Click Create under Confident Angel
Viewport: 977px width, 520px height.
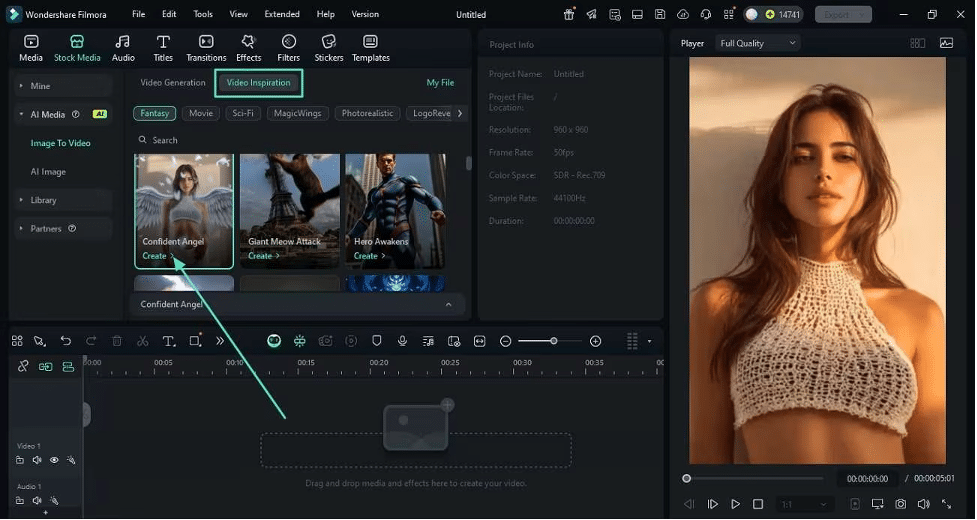point(158,256)
